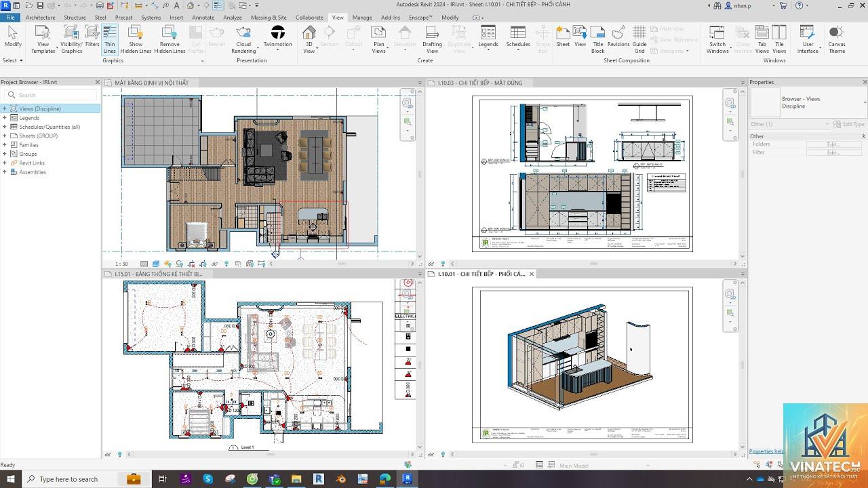Create a new Sheet

(x=563, y=38)
